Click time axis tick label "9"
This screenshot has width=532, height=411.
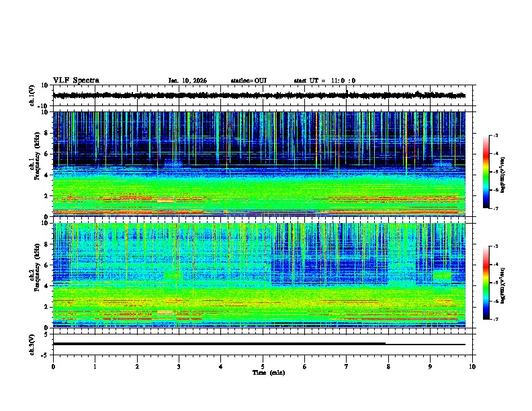430,367
